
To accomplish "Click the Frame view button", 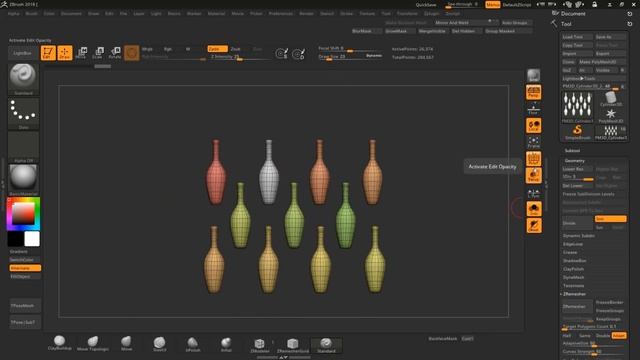I will tap(533, 142).
